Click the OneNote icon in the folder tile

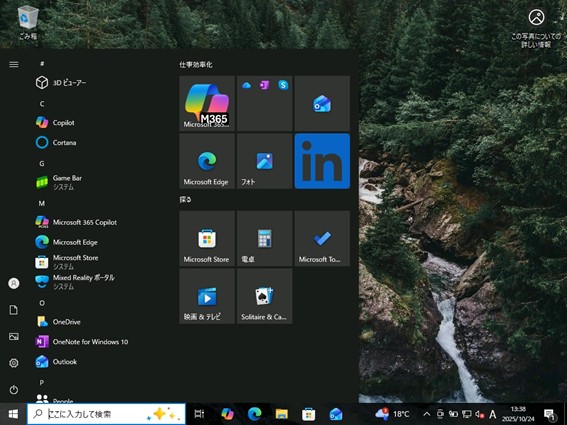coord(265,85)
